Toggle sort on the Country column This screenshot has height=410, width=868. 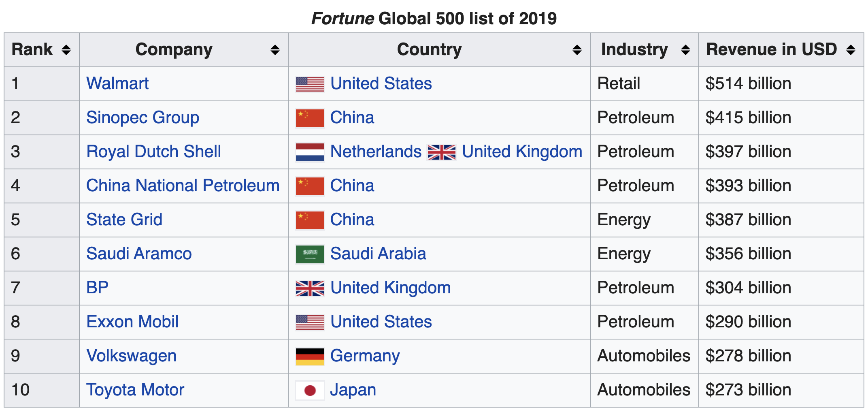point(577,50)
